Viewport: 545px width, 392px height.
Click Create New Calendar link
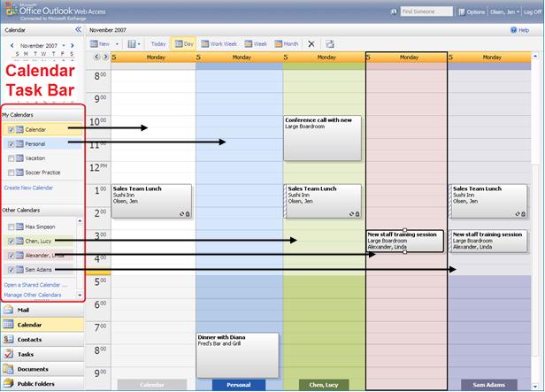point(28,188)
